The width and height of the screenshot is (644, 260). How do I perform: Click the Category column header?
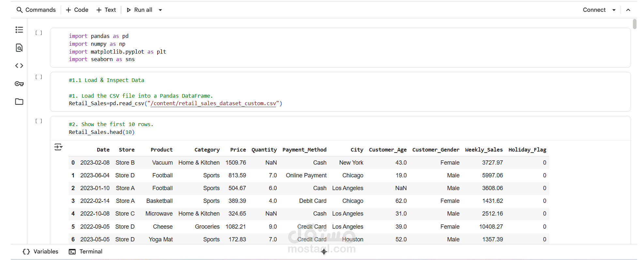click(x=207, y=150)
